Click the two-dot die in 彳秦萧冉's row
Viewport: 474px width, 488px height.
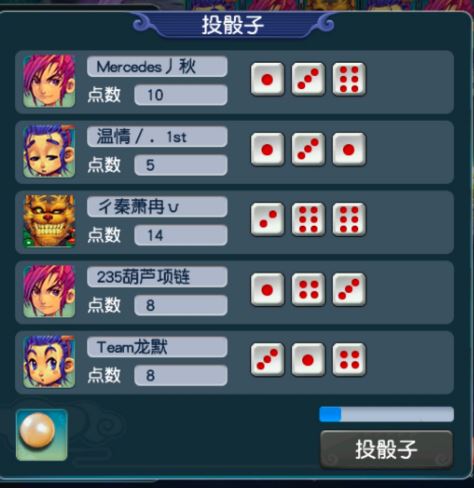(267, 219)
